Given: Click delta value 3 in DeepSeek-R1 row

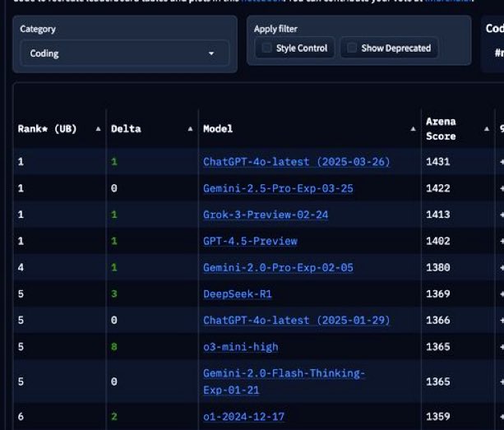Looking at the screenshot, I should pyautogui.click(x=114, y=294).
